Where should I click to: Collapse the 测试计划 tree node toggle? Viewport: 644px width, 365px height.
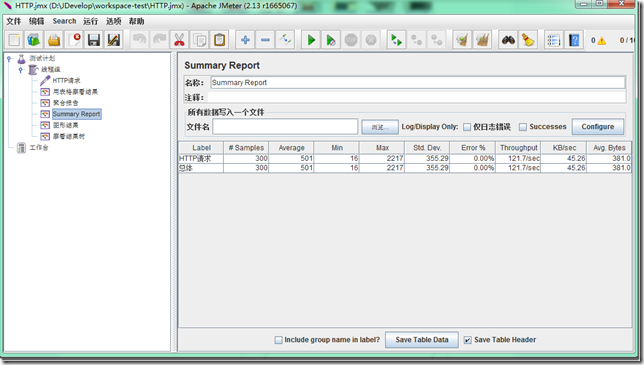9,59
